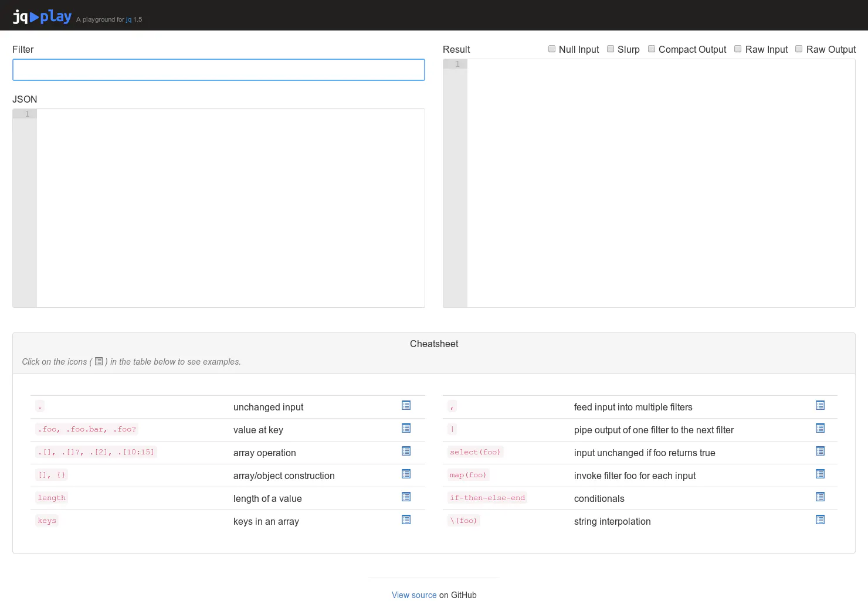View example for 'invoke filter foo for each input'
This screenshot has width=868, height=608.
click(x=820, y=474)
